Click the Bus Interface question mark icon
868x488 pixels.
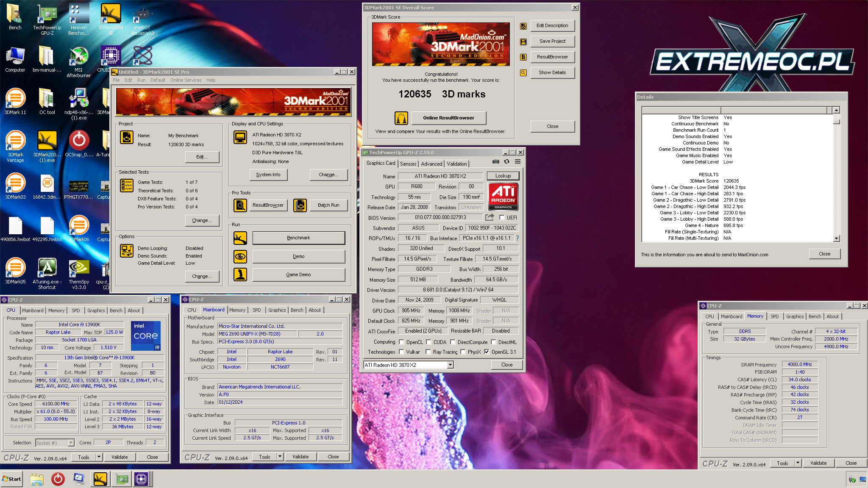coord(517,238)
